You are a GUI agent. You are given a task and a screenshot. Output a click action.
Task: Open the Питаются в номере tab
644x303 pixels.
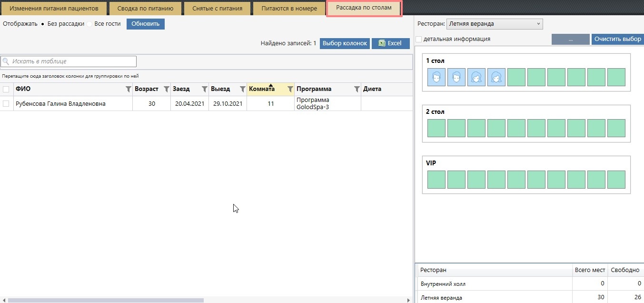pyautogui.click(x=289, y=9)
